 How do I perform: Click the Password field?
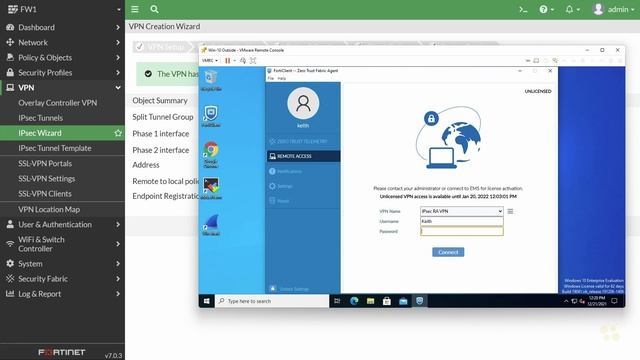[462, 231]
